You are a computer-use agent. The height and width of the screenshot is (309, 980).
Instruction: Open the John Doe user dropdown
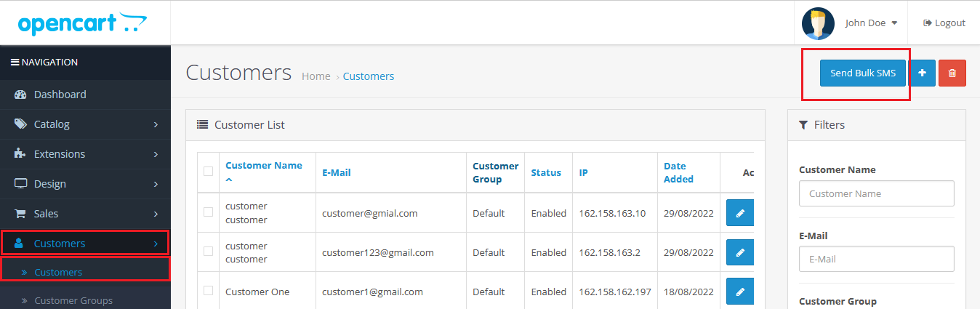[871, 23]
